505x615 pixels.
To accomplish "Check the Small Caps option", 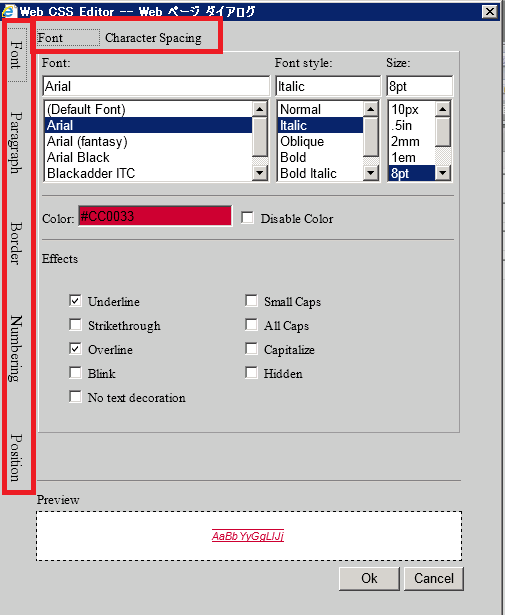I will click(251, 301).
